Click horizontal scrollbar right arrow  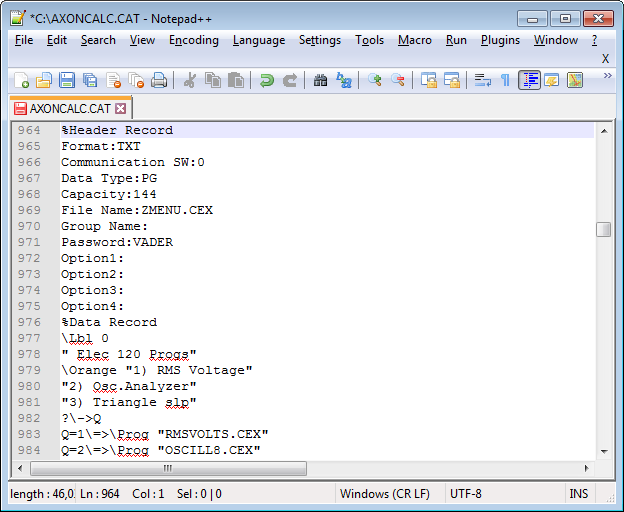click(x=587, y=468)
